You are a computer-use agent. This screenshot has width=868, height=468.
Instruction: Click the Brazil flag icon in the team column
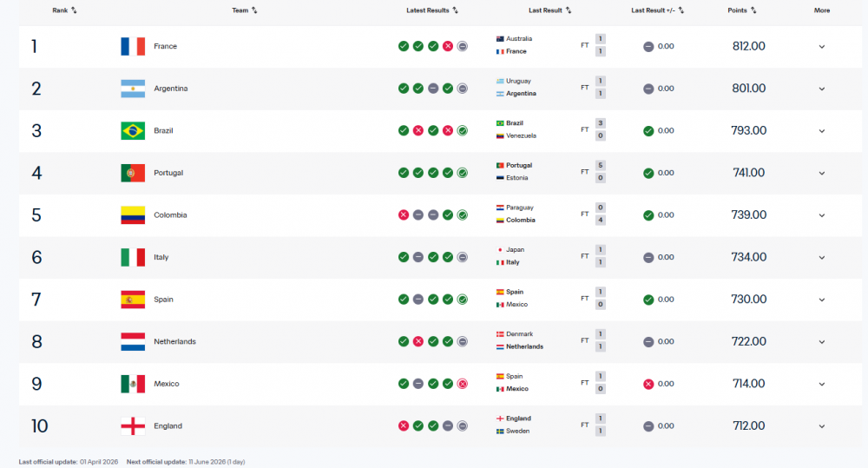pos(133,131)
